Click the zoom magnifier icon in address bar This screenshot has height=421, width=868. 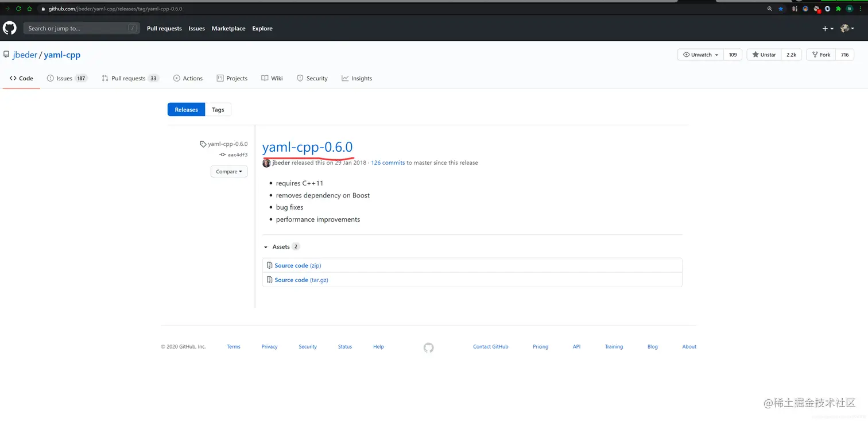click(770, 9)
